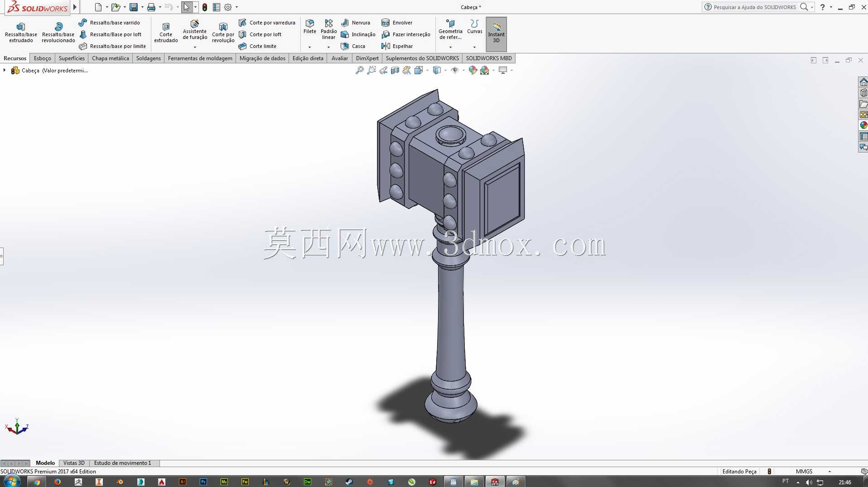Image resolution: width=868 pixels, height=487 pixels.
Task: Click Rebuild traffic light icon
Action: coord(205,7)
